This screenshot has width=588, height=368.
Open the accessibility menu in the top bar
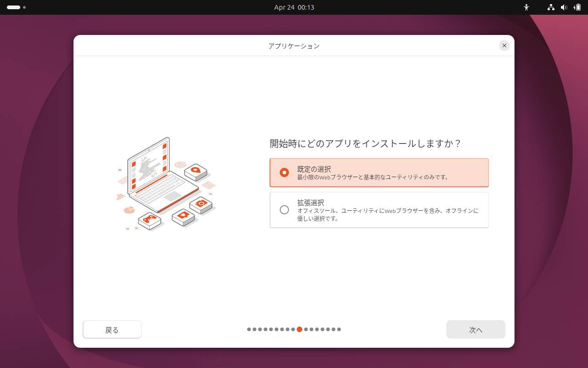[526, 7]
